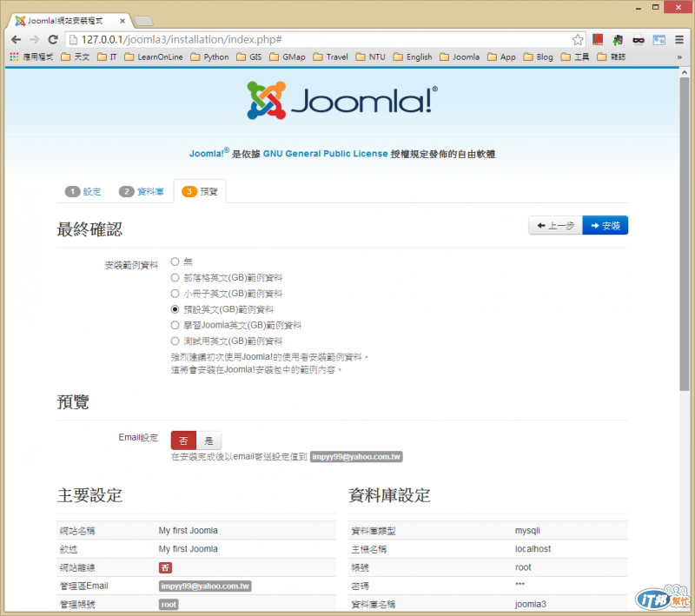Select step 3 預覽 tab

pyautogui.click(x=200, y=191)
